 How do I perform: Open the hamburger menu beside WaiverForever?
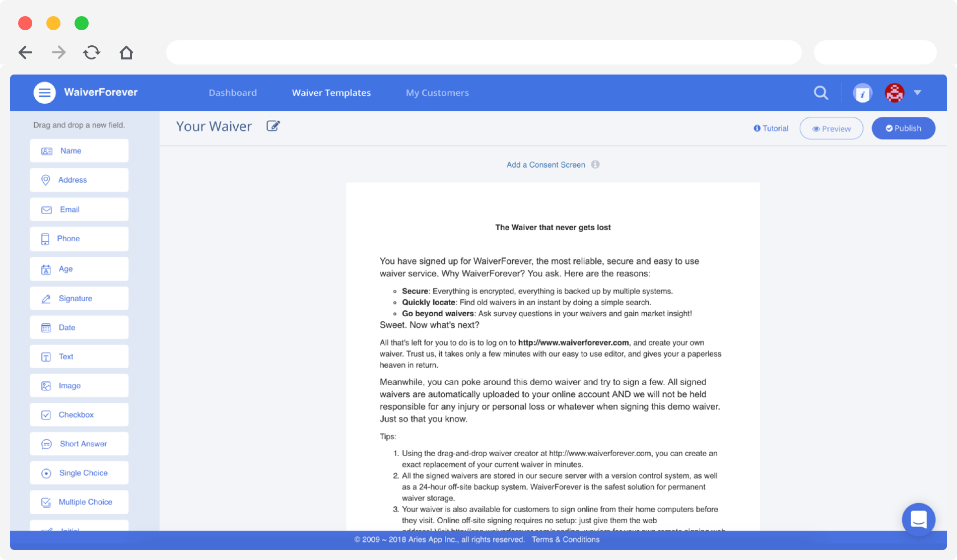[x=44, y=93]
